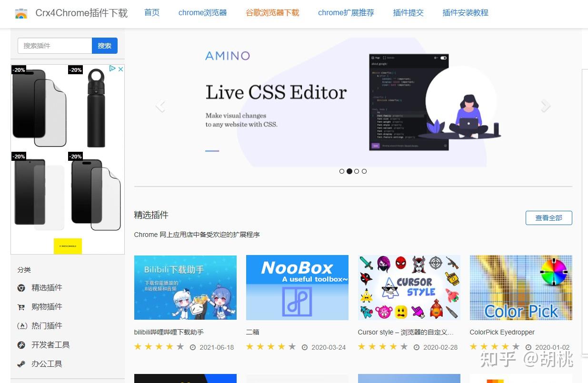The image size is (588, 383).
Task: Click the AdChoices triangle icon on the ad
Action: (113, 69)
